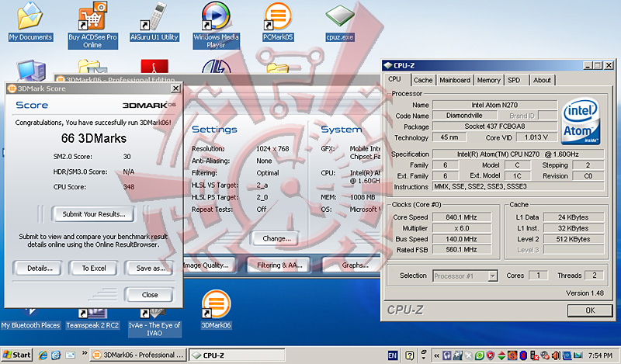This screenshot has height=364, width=621.
Task: Select the cpuz.exe desktop icon
Action: (x=340, y=23)
